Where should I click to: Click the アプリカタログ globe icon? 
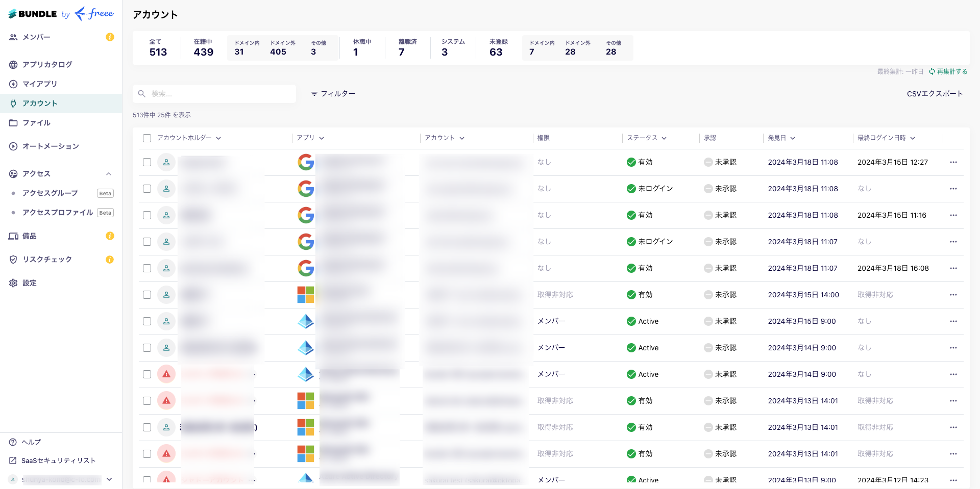coord(13,65)
